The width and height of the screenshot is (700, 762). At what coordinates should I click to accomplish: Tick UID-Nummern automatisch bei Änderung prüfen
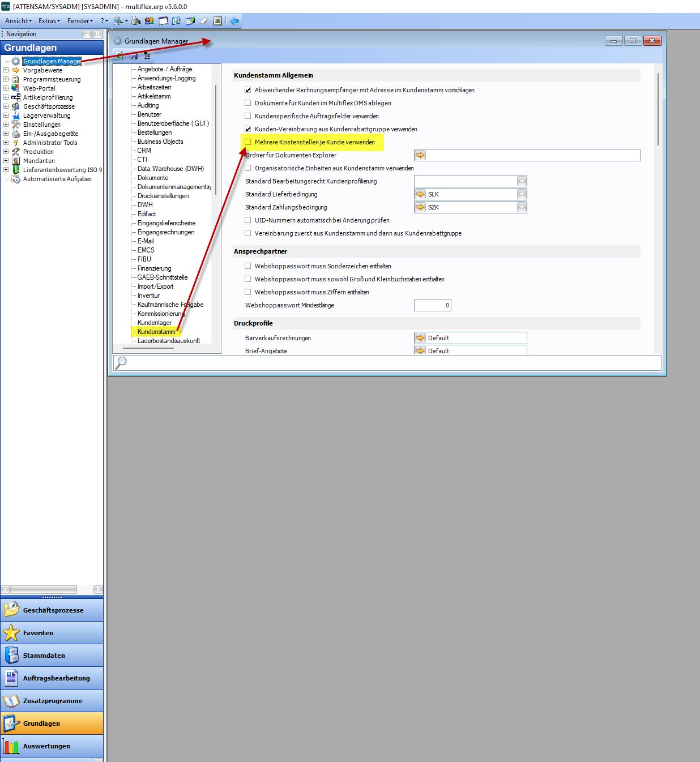click(248, 220)
